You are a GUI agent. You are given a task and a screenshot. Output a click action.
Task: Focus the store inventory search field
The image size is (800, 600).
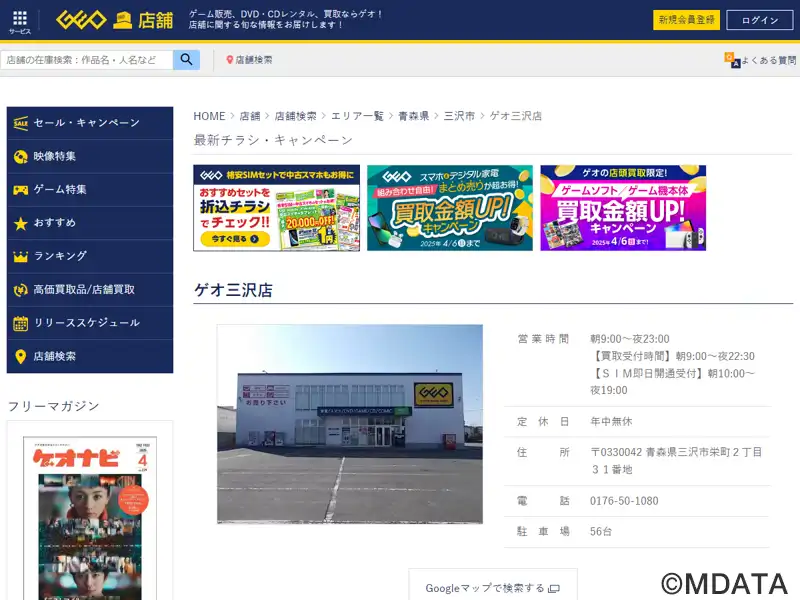point(87,60)
